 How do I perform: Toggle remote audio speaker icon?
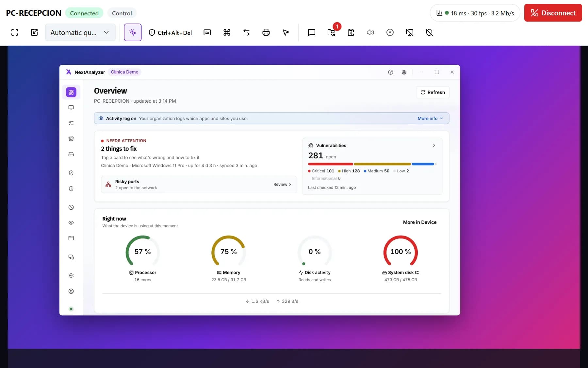(370, 32)
